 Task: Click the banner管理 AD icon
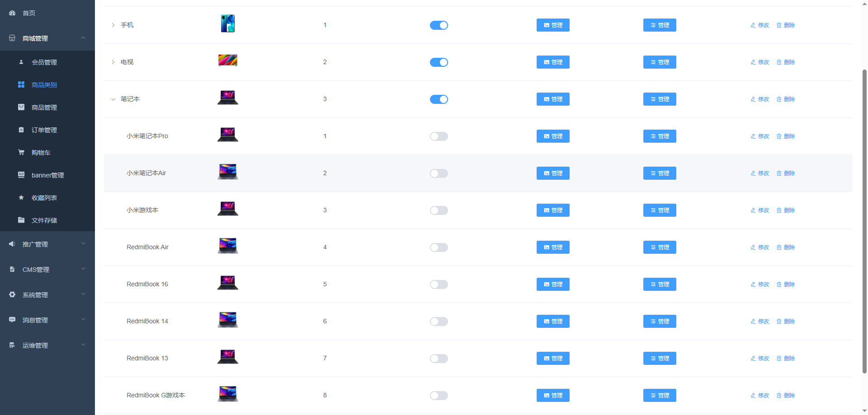21,175
